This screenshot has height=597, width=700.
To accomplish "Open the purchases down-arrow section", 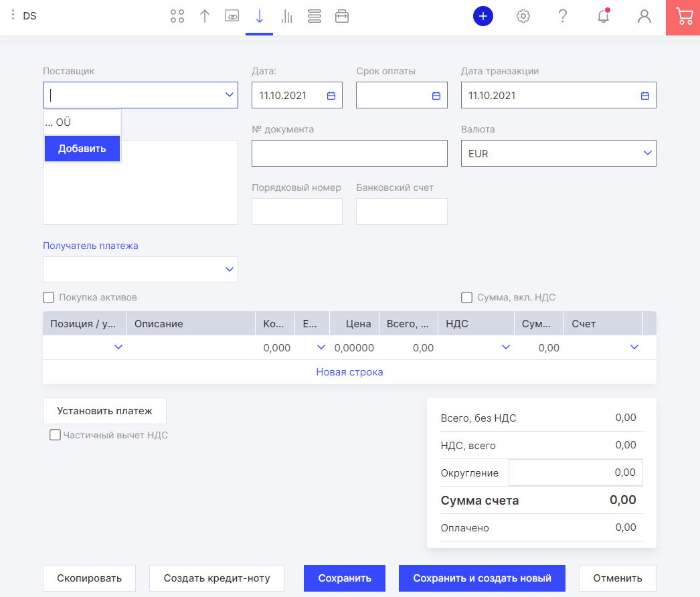I will [260, 17].
